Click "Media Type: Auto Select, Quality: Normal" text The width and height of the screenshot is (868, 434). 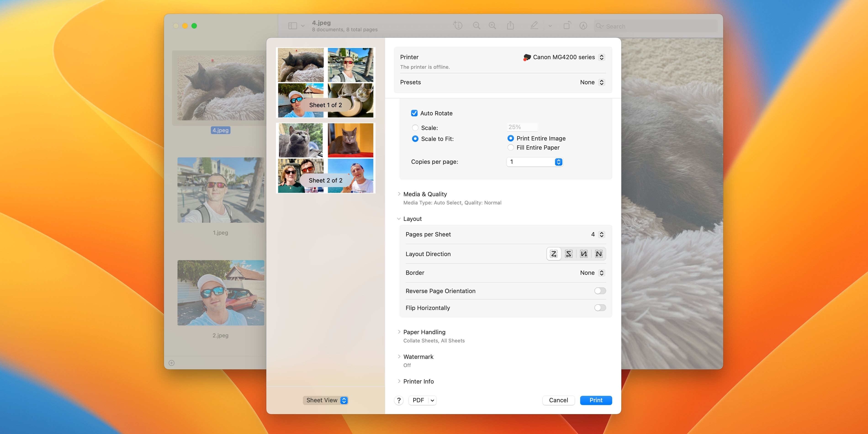point(452,203)
